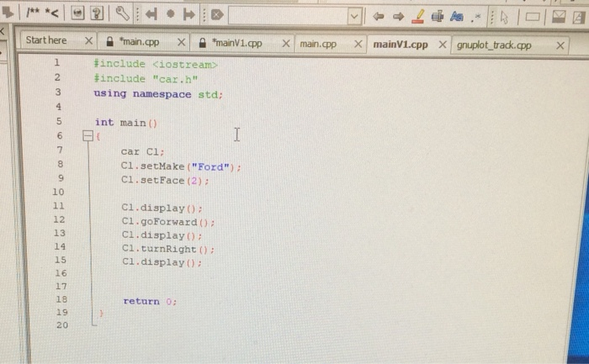Select the mouse pointer tool in the toolbar

pyautogui.click(x=505, y=18)
